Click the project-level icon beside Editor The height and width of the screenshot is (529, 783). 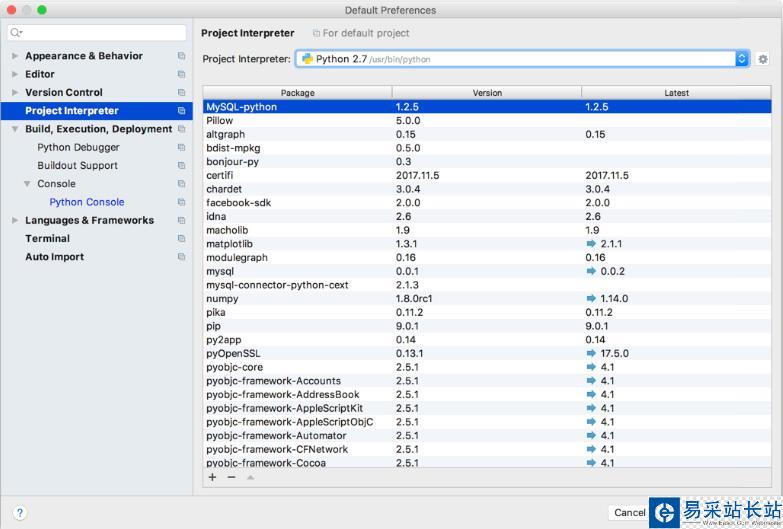point(181,74)
